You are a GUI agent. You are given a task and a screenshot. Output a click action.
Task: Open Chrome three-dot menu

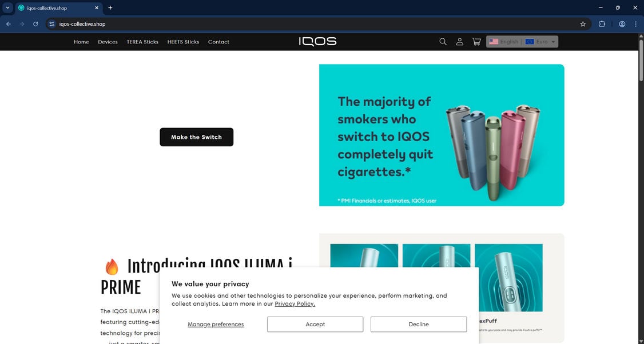636,24
